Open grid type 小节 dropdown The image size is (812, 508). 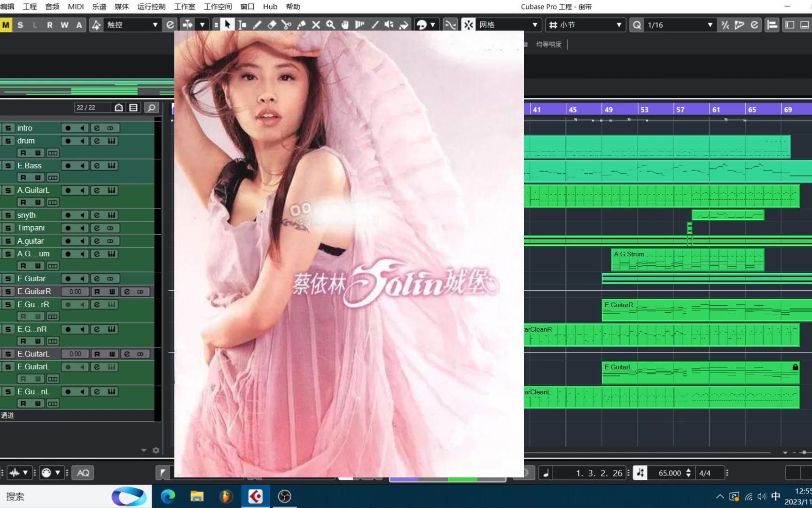586,25
